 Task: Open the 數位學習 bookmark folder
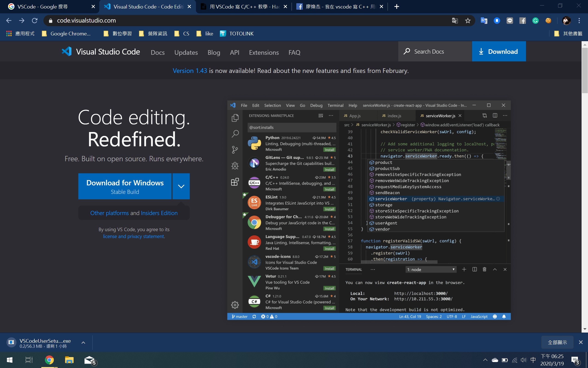pyautogui.click(x=118, y=34)
